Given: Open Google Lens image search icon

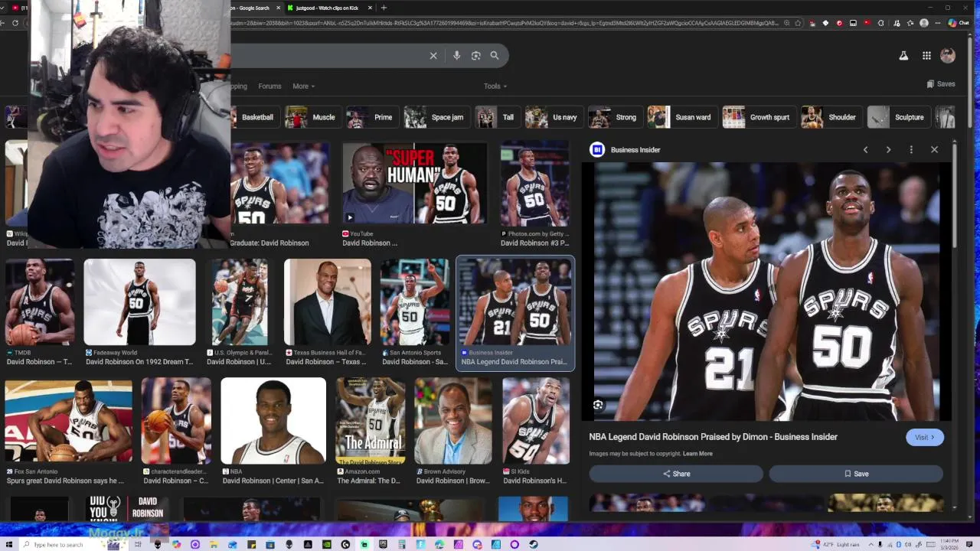Looking at the screenshot, I should pyautogui.click(x=475, y=56).
